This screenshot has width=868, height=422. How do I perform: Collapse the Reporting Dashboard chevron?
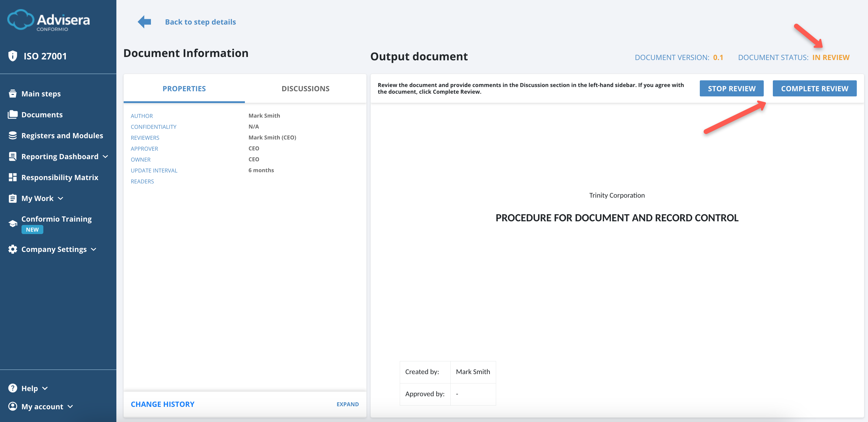pyautogui.click(x=105, y=156)
